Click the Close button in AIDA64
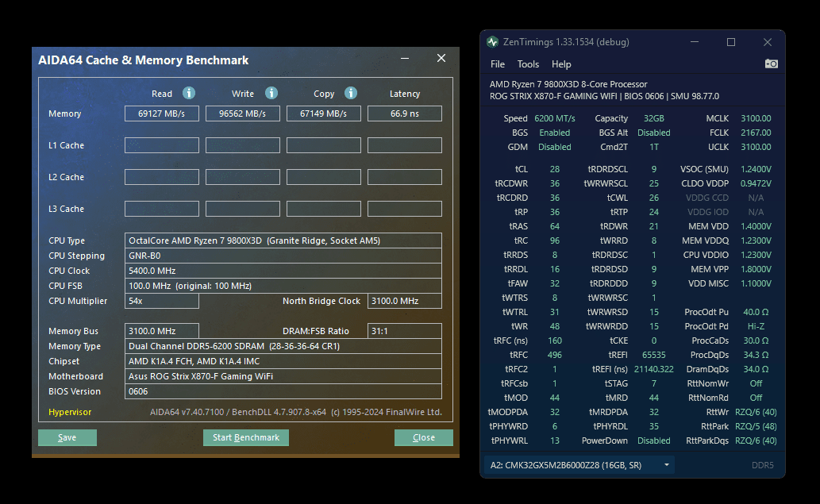This screenshot has width=820, height=504. coord(424,437)
